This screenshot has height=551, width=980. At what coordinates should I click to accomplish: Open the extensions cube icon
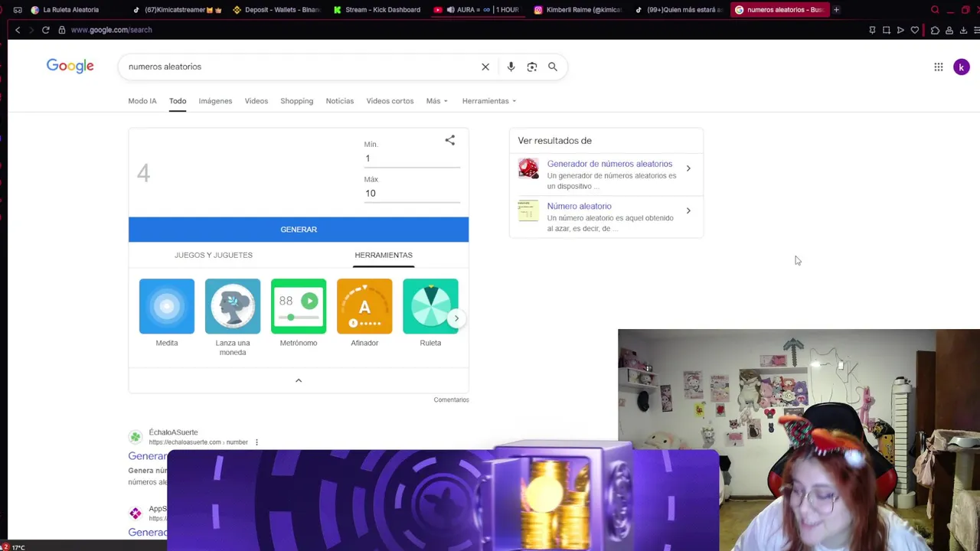(935, 30)
